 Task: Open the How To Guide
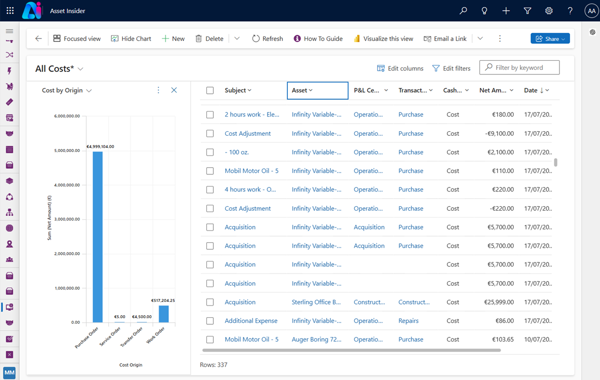(318, 38)
